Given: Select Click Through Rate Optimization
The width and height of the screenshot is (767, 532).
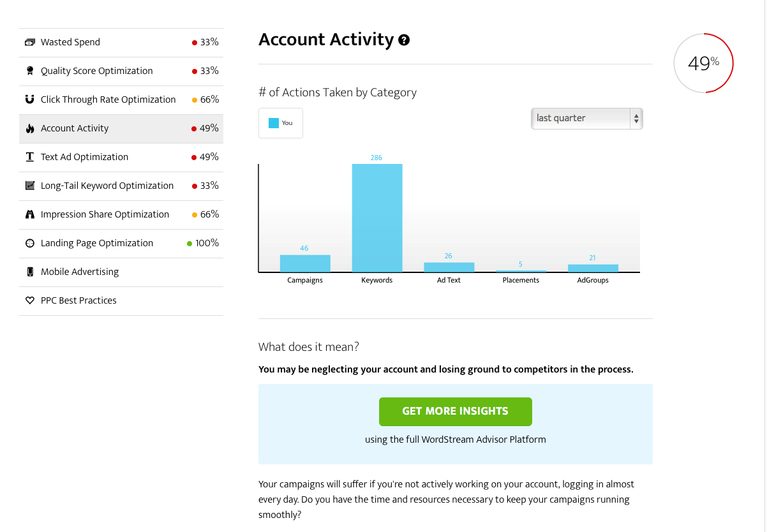Looking at the screenshot, I should 121,100.
